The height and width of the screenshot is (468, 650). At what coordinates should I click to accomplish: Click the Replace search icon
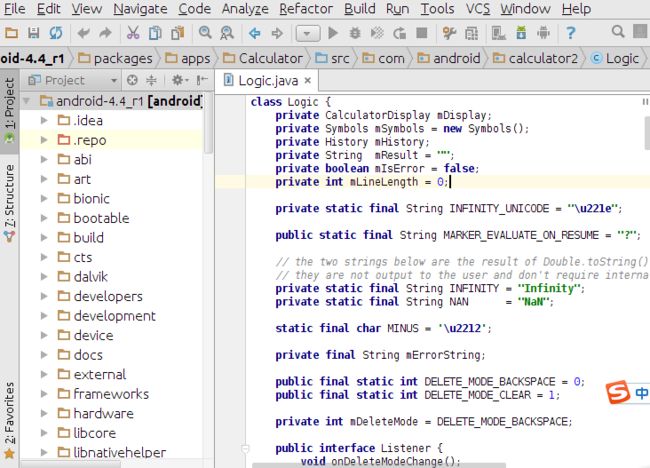point(227,32)
